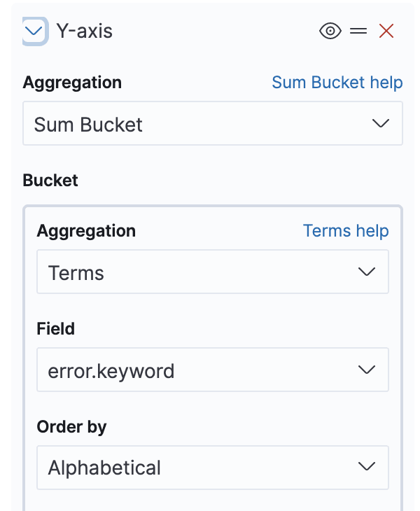
Task: Remove the Y-axis metric with red X
Action: click(386, 31)
